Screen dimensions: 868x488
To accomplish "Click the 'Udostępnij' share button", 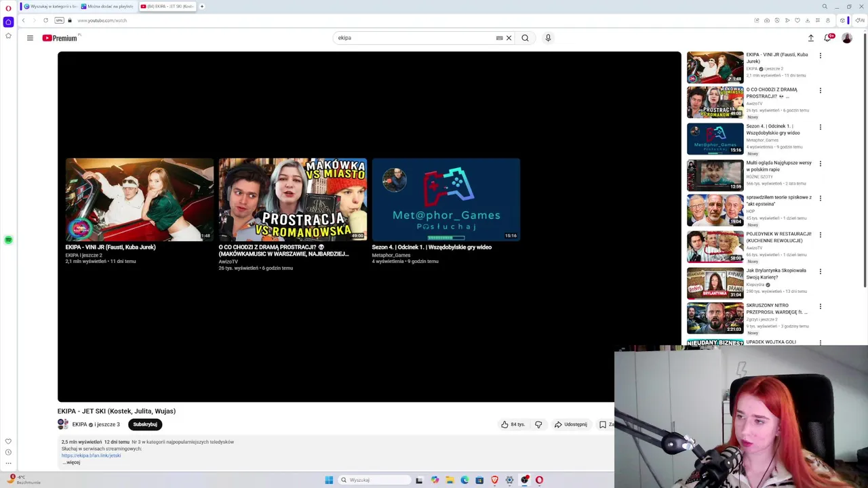I will [570, 424].
